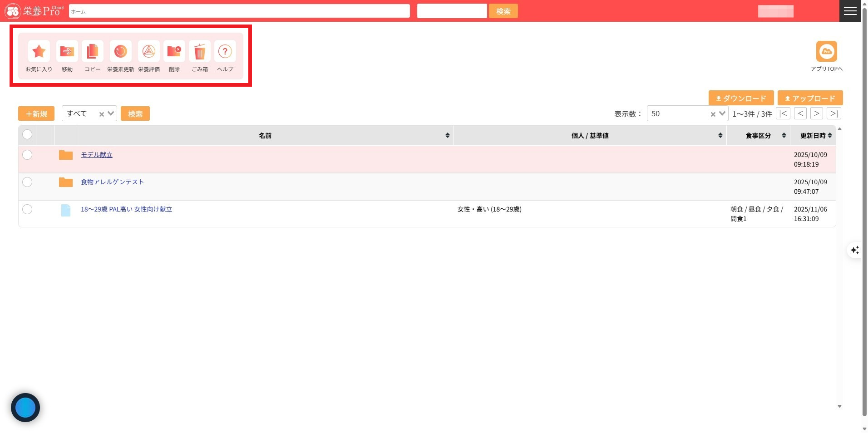Image resolution: width=868 pixels, height=433 pixels.
Task: Go to アプリTOPへ icon
Action: coord(826,52)
